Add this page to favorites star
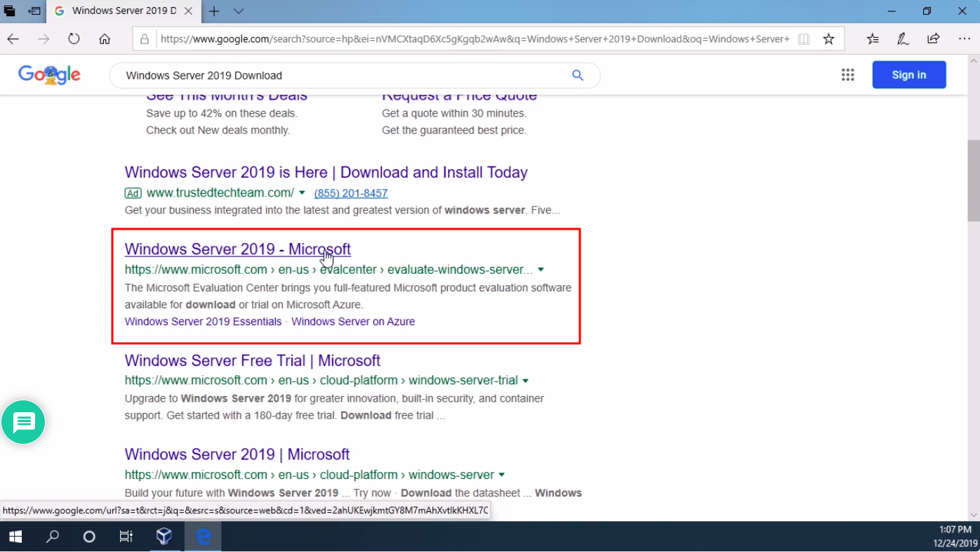This screenshot has height=552, width=980. click(x=828, y=39)
